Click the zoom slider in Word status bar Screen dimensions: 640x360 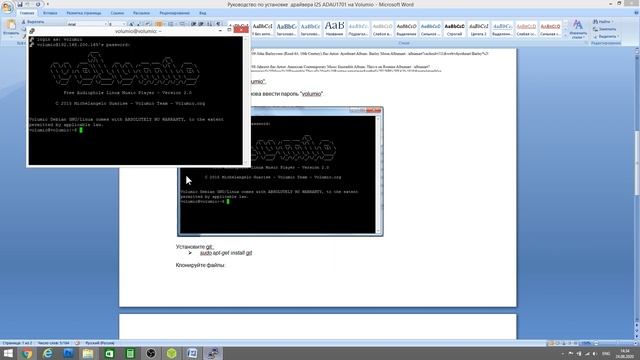click(615, 343)
